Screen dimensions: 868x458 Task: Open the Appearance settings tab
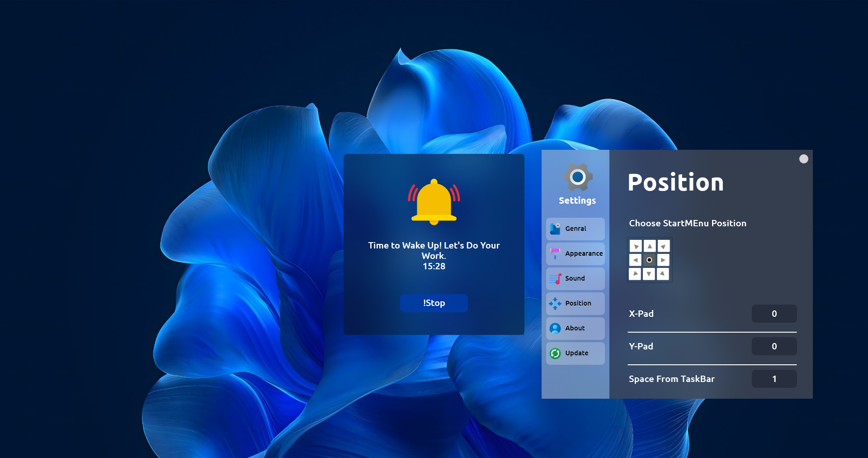[x=576, y=254]
